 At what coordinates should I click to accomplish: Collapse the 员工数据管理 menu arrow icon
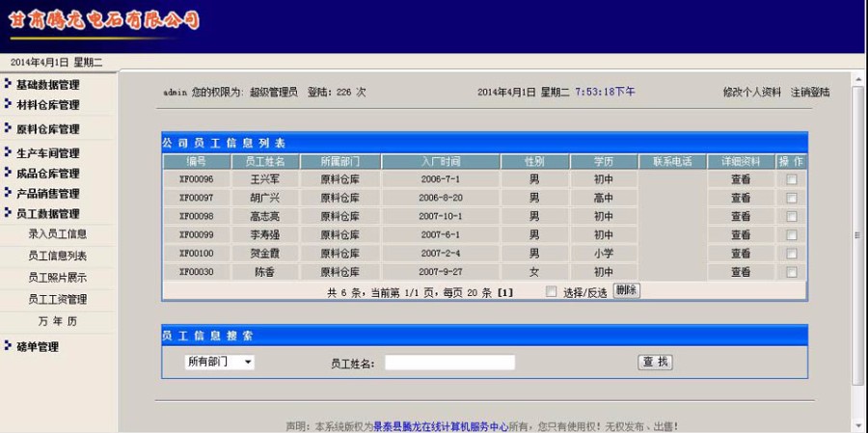pos(8,212)
